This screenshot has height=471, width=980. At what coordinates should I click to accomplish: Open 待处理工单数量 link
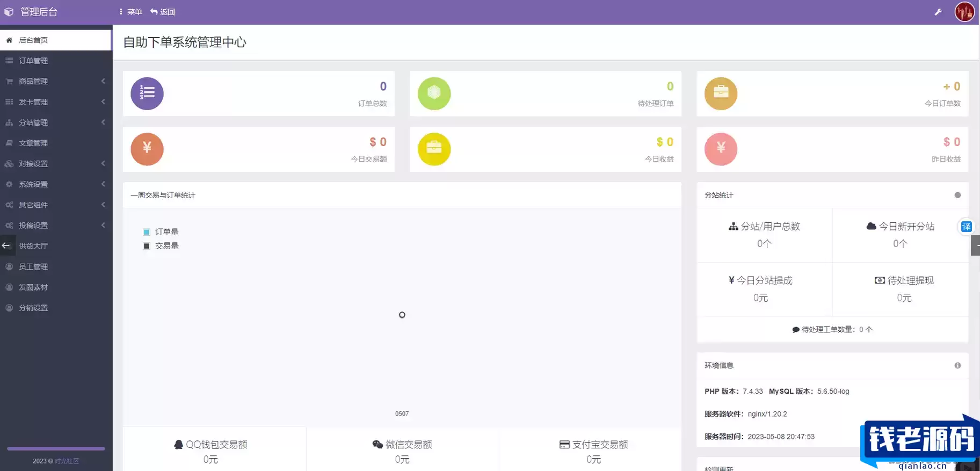pos(832,329)
